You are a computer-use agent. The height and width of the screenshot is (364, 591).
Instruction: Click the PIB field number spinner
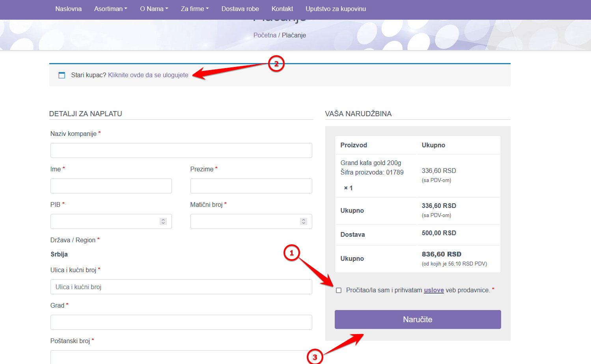(163, 221)
